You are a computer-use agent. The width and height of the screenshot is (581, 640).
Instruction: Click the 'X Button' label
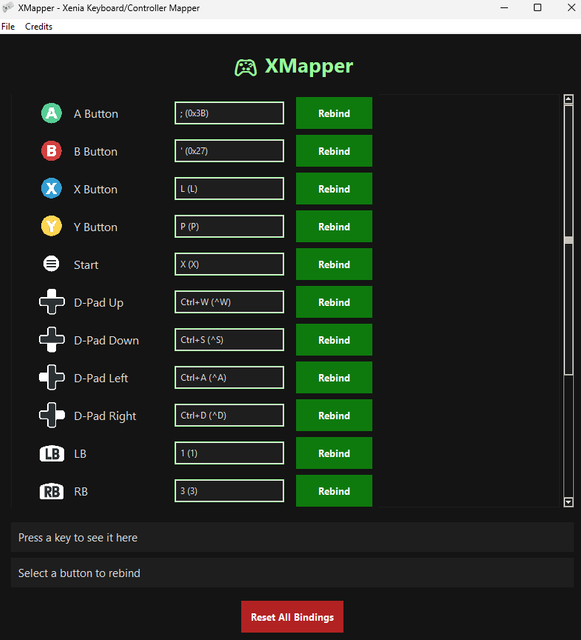click(96, 189)
